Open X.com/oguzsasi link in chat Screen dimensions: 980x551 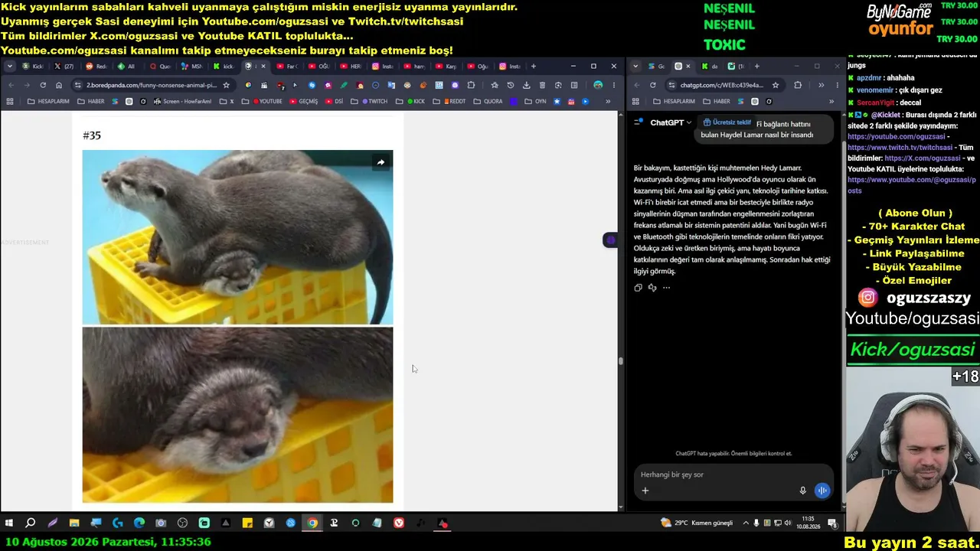tap(922, 158)
